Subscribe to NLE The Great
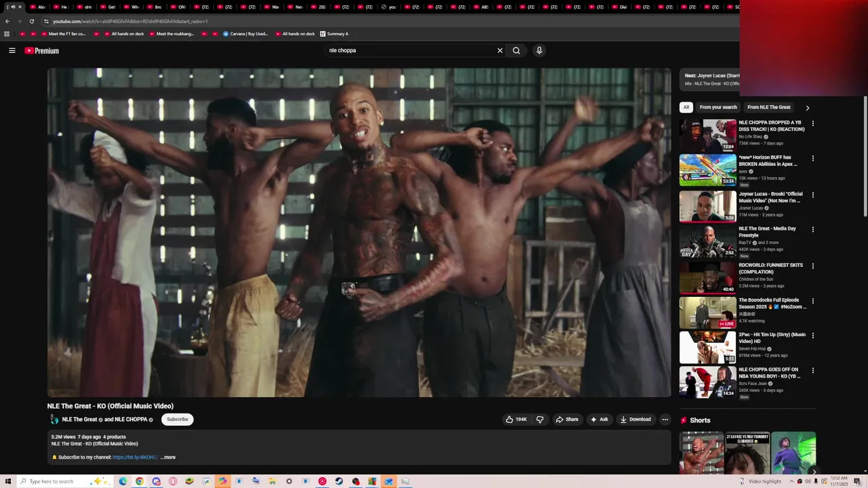Image resolution: width=868 pixels, height=488 pixels. (178, 420)
